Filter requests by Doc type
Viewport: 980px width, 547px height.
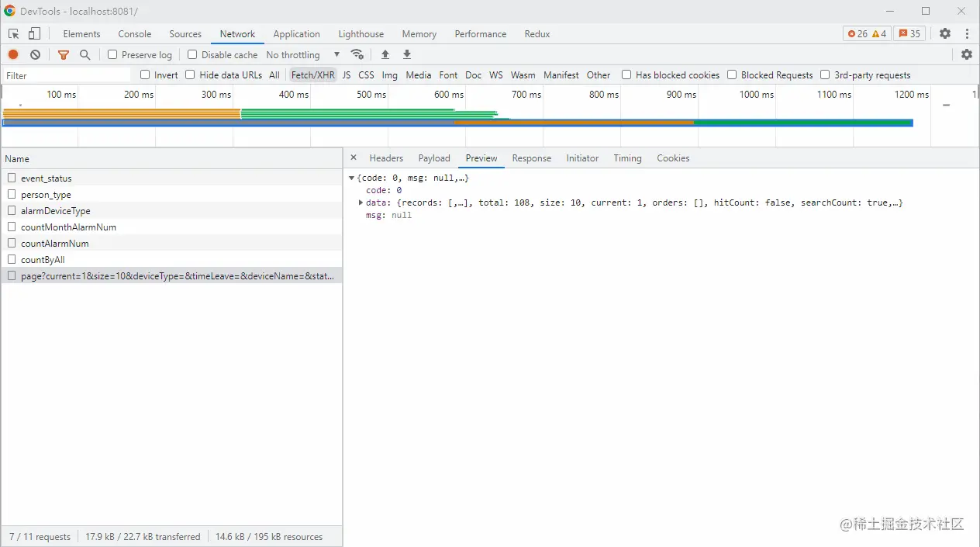[x=474, y=74]
